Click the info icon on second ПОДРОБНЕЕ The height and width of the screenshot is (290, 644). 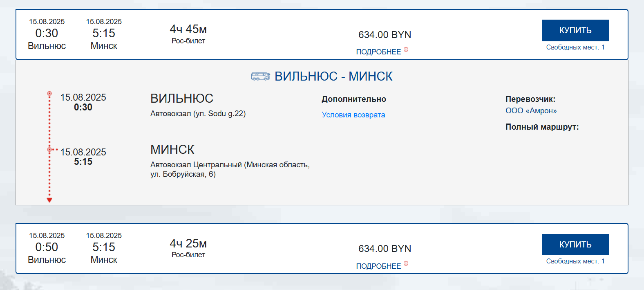click(406, 263)
